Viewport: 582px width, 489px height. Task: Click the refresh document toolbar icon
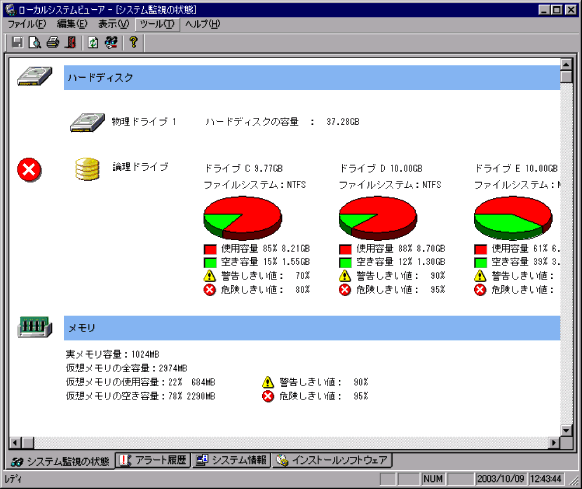point(93,42)
